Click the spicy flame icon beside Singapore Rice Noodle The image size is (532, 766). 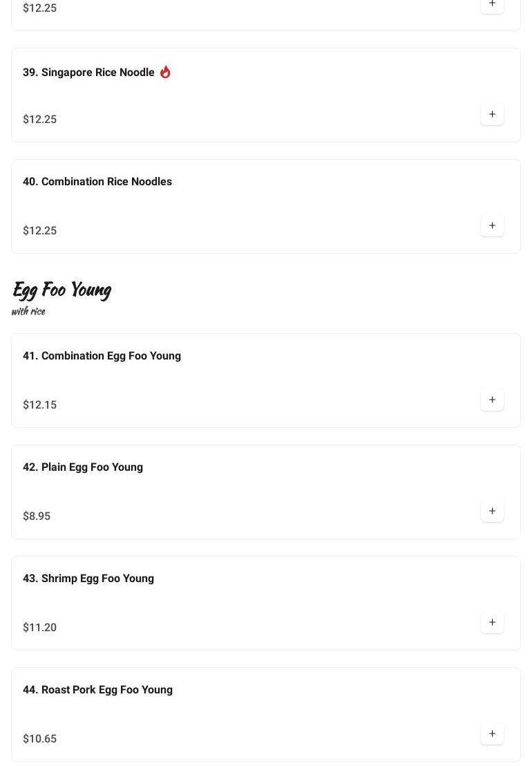click(x=165, y=72)
